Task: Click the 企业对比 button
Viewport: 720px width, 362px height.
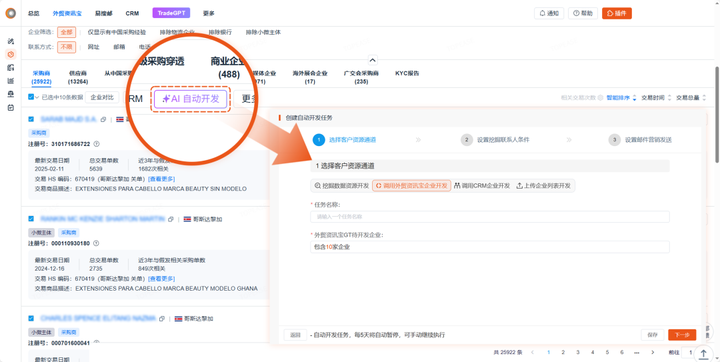Action: (x=102, y=97)
